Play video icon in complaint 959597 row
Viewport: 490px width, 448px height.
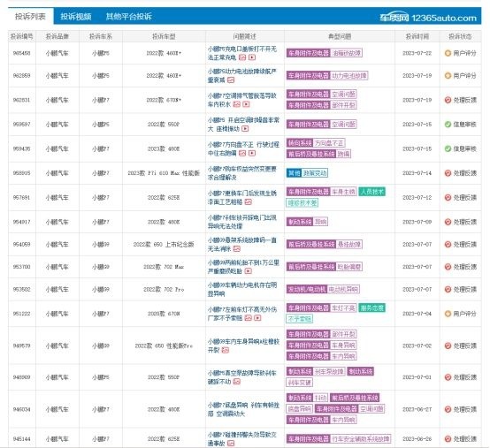point(245,129)
